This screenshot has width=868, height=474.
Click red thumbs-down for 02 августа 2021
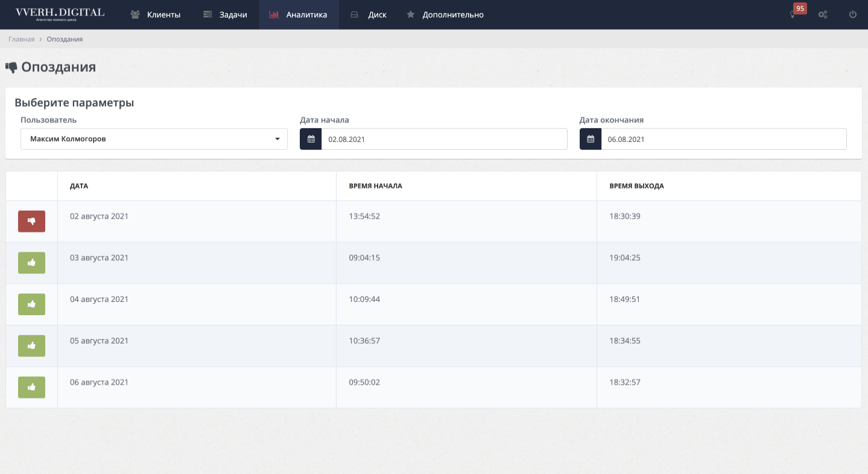[x=31, y=221]
